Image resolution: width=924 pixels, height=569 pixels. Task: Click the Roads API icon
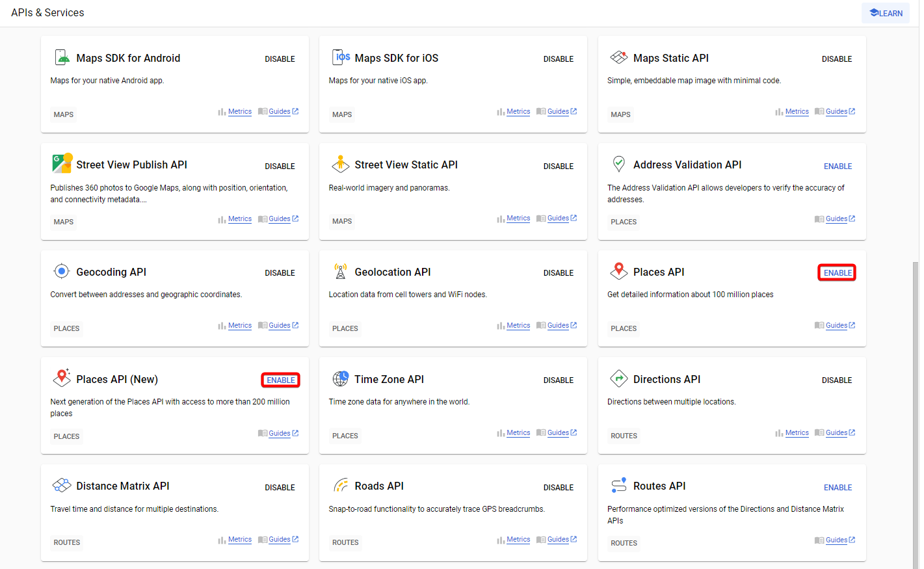click(341, 485)
